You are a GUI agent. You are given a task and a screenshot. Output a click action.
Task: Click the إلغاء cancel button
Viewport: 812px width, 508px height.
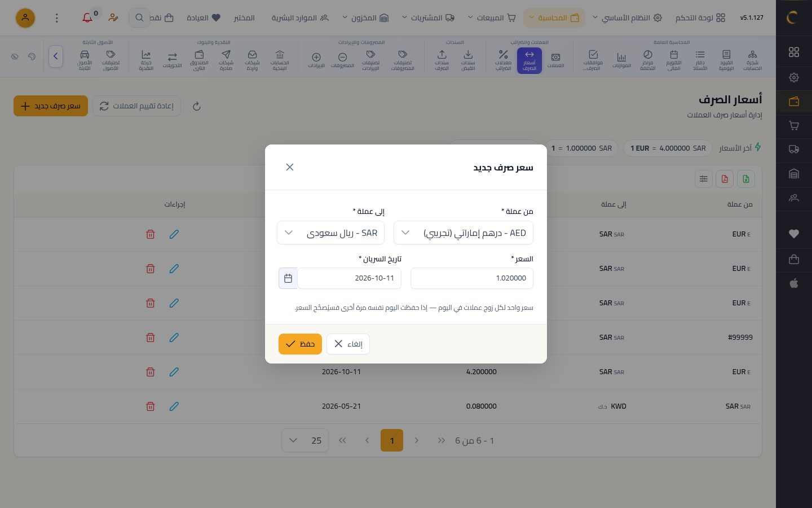[348, 344]
